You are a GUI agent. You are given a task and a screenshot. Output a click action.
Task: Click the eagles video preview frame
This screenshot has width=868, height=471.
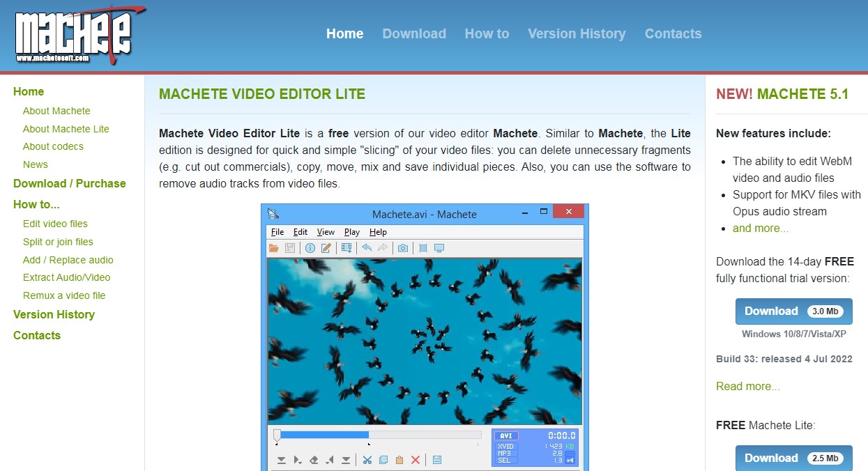pos(425,341)
